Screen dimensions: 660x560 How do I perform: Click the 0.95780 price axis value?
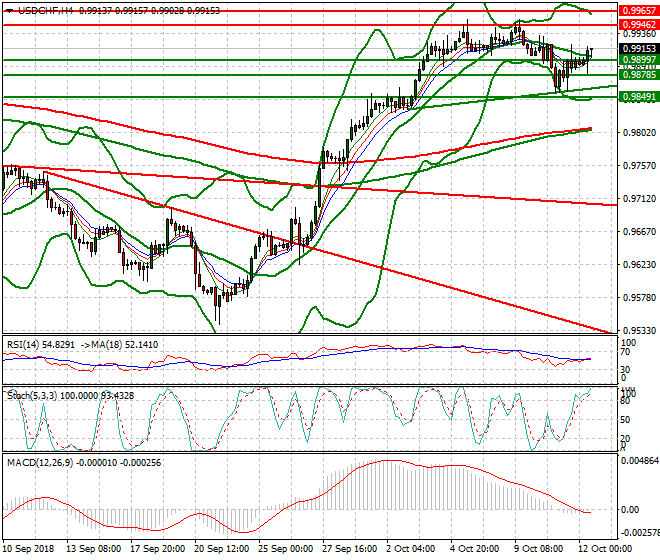tap(639, 297)
